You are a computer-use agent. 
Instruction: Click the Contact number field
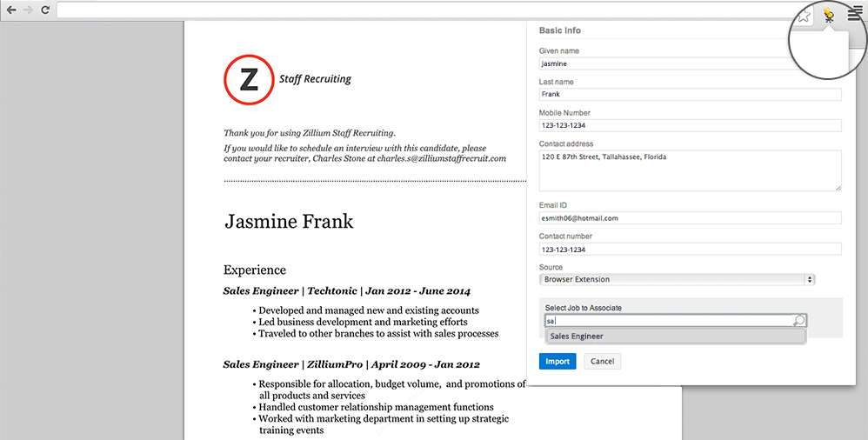[x=690, y=250]
